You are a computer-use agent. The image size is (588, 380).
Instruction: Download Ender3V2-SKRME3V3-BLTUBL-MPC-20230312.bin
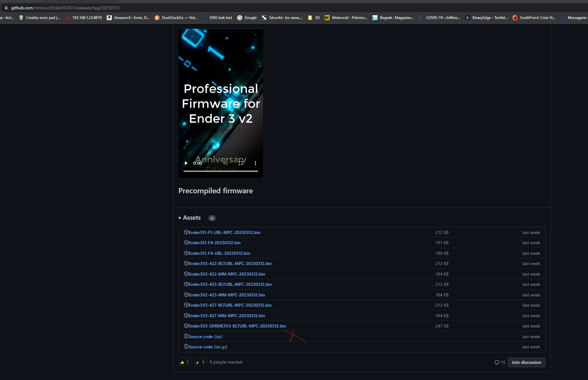pyautogui.click(x=237, y=326)
